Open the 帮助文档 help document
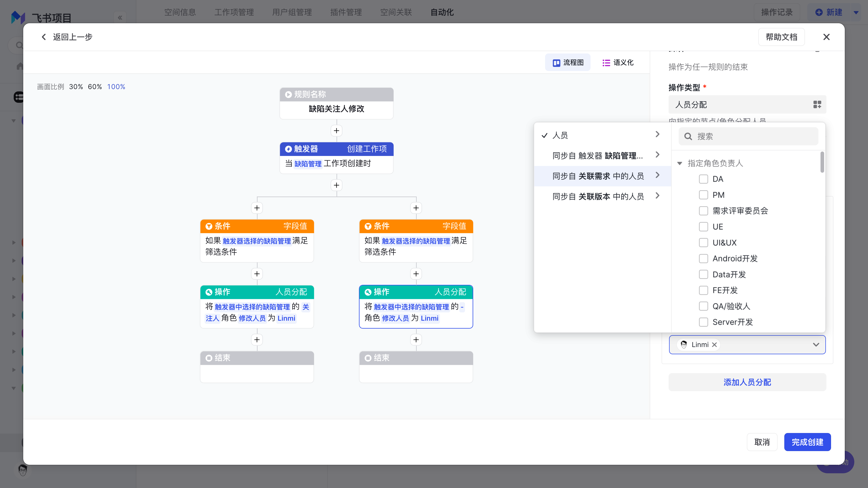 [781, 37]
